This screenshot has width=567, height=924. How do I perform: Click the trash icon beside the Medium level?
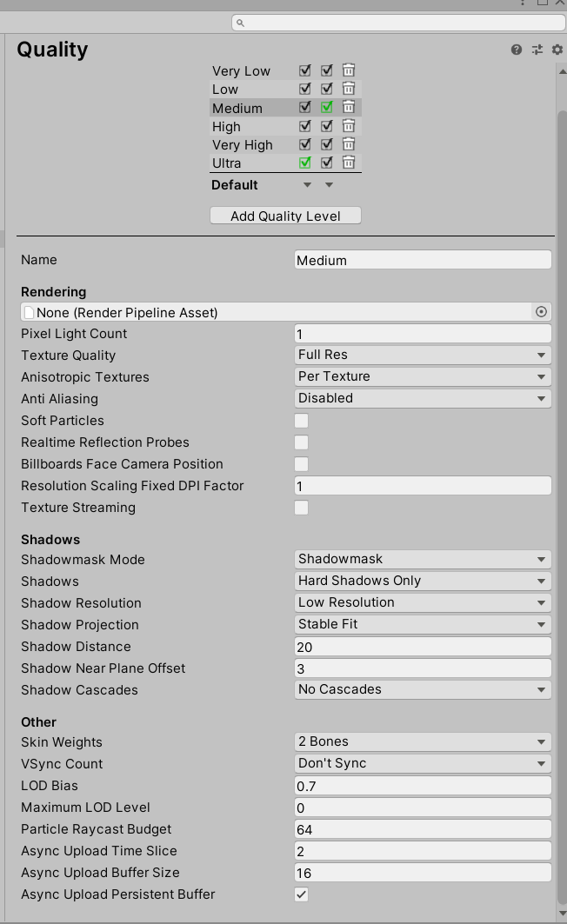347,108
